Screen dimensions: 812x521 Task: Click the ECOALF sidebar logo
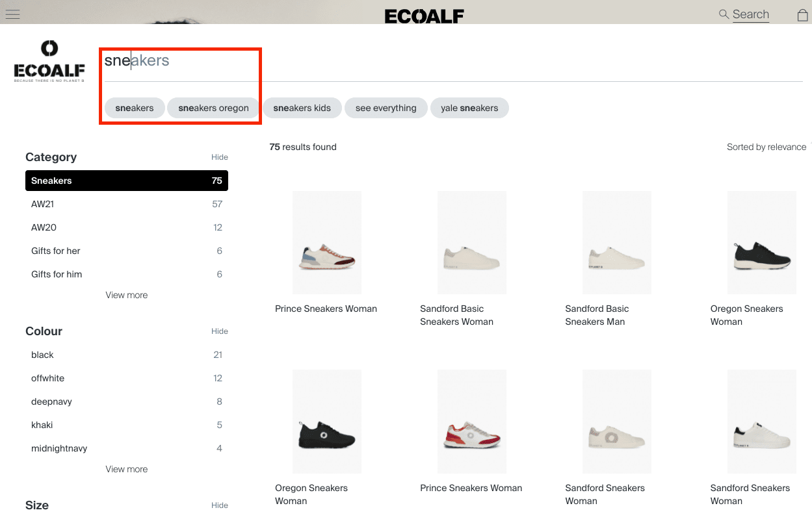[49, 60]
